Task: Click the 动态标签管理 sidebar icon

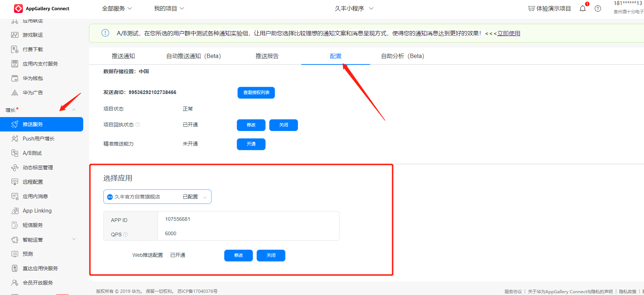Action: click(15, 167)
